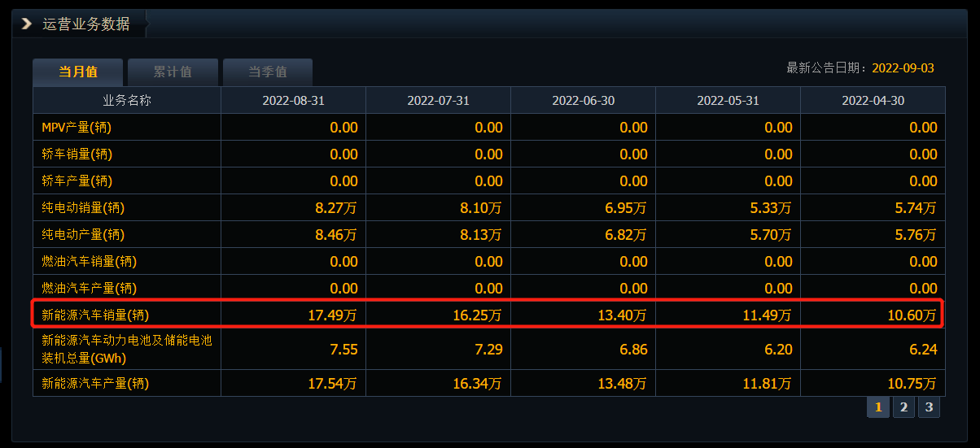Go to page 1 of the table
The image size is (980, 448).
point(878,407)
